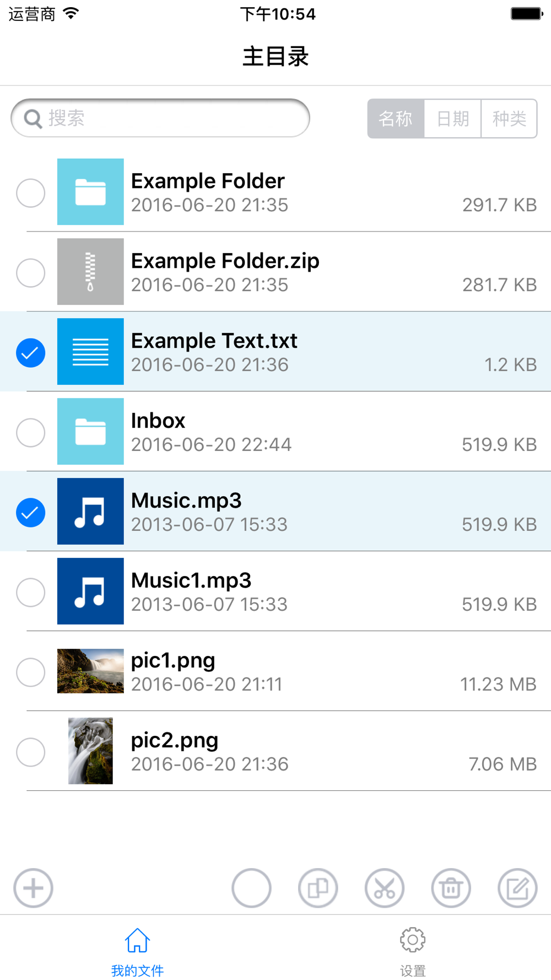Tap the pic2.png file name
The height and width of the screenshot is (980, 551).
(x=175, y=741)
